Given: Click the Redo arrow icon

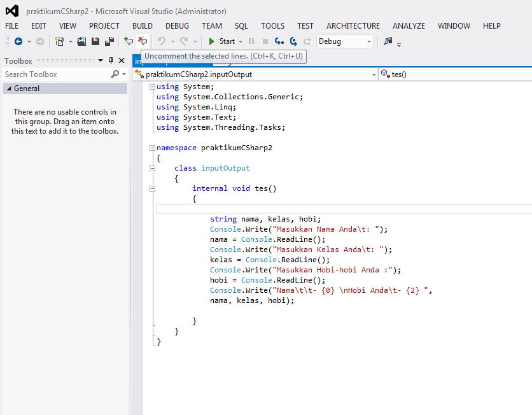Looking at the screenshot, I should tap(184, 41).
